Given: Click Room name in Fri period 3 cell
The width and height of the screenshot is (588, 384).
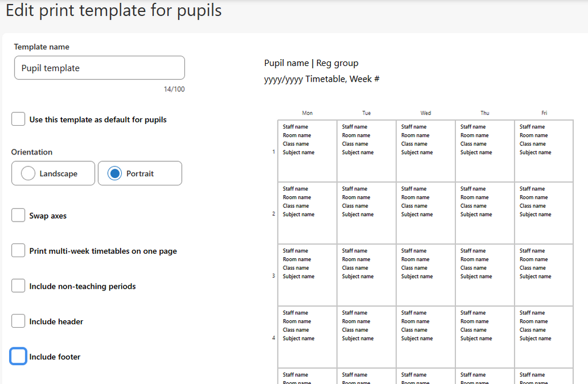Looking at the screenshot, I should pyautogui.click(x=533, y=259).
